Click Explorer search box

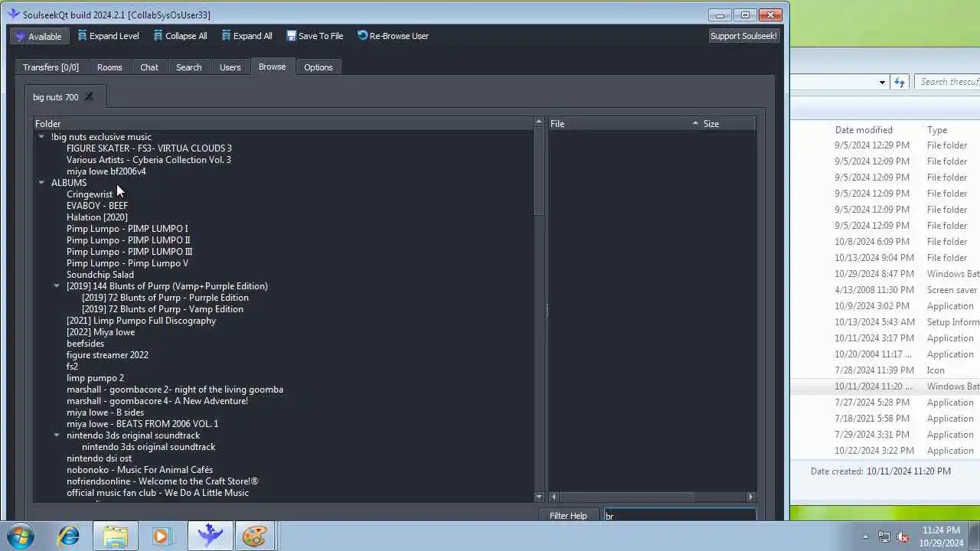[x=948, y=82]
